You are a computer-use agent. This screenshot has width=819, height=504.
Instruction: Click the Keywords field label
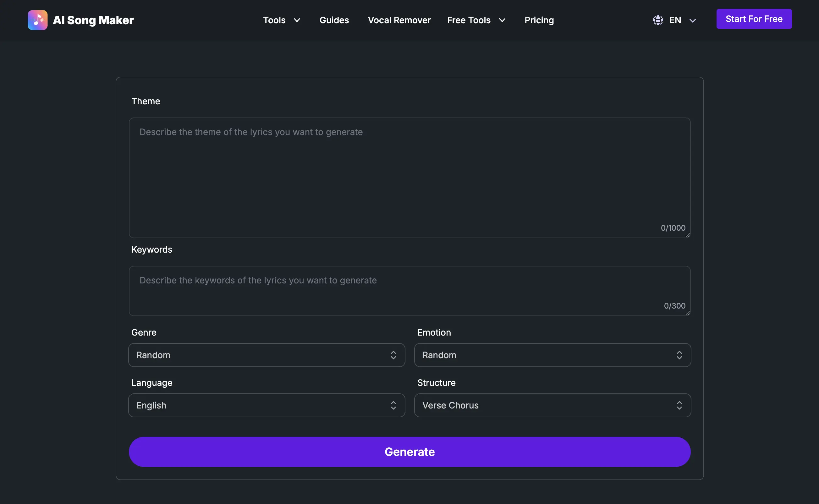coord(152,250)
